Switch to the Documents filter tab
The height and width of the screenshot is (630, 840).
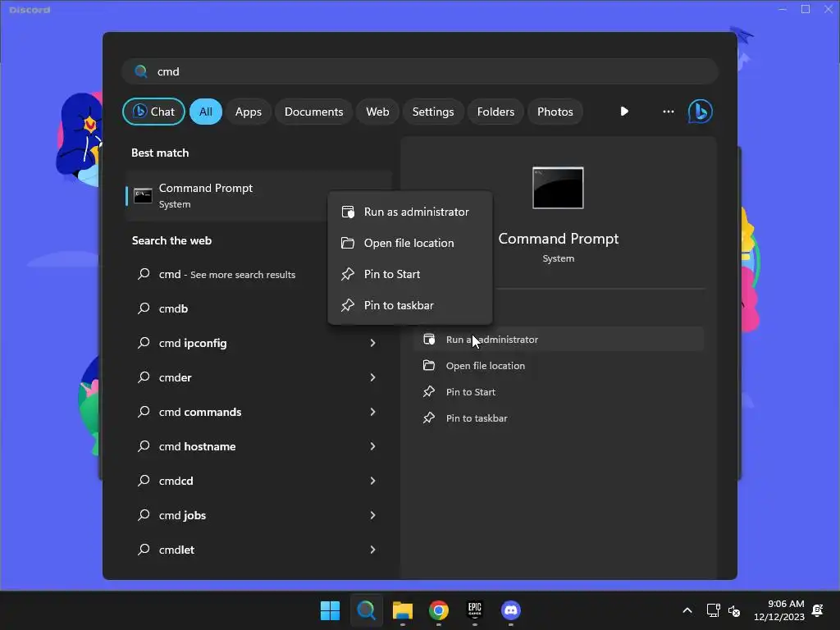coord(314,112)
